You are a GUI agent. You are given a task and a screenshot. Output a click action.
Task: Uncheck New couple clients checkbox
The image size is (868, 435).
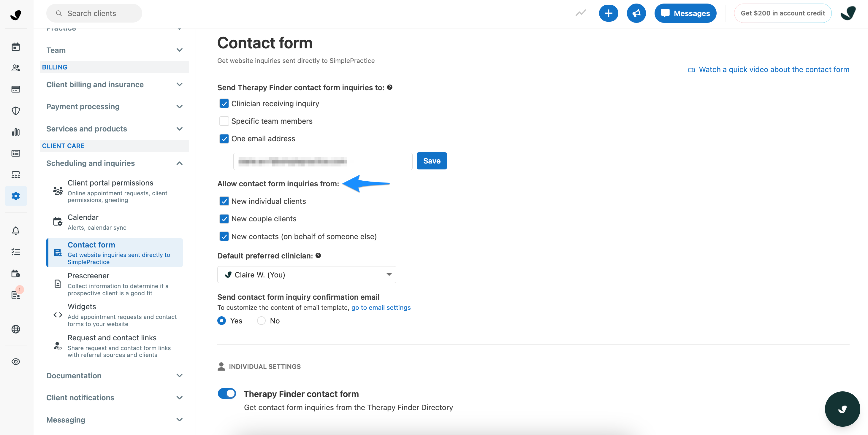click(x=224, y=219)
